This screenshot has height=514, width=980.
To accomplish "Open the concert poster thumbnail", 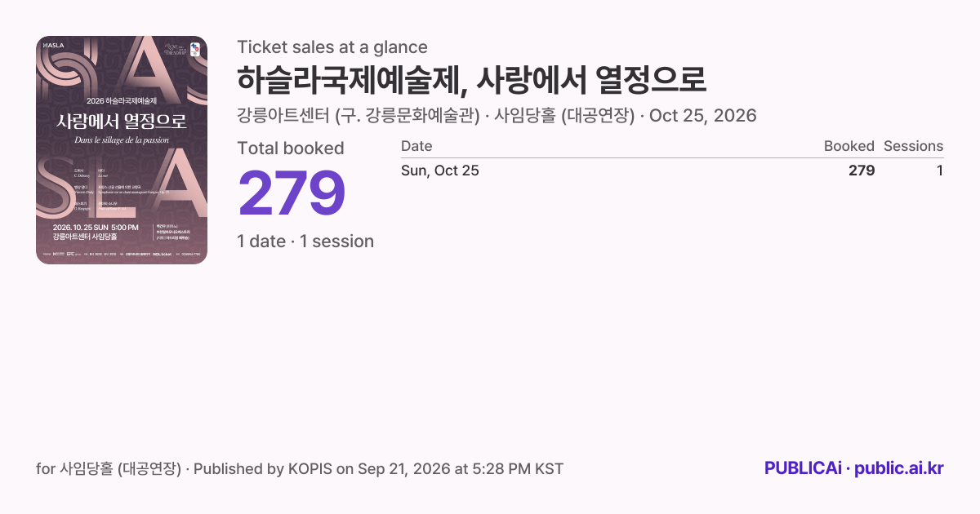I will (122, 150).
